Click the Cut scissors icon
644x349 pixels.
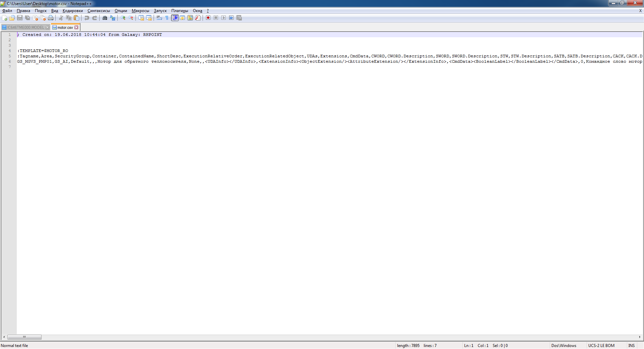point(61,18)
